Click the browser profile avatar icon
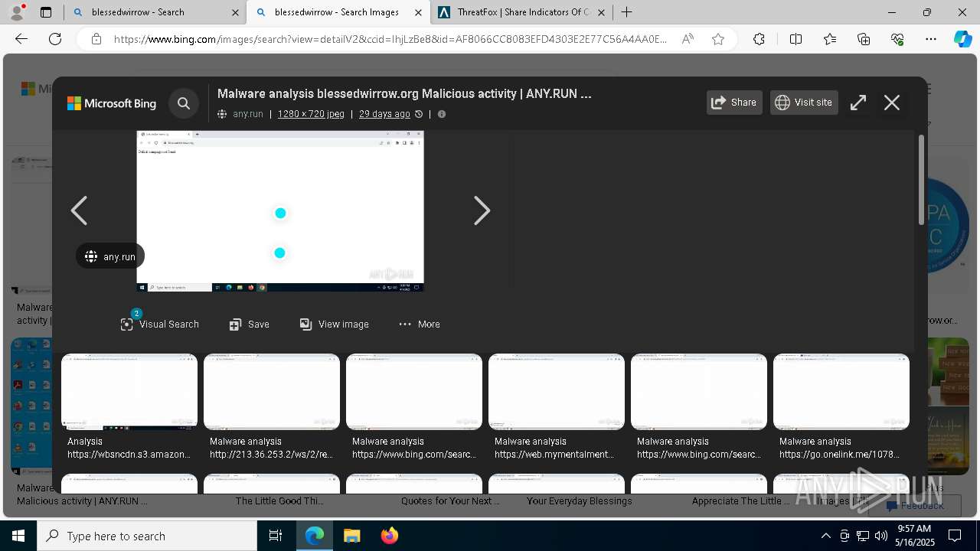 17,12
